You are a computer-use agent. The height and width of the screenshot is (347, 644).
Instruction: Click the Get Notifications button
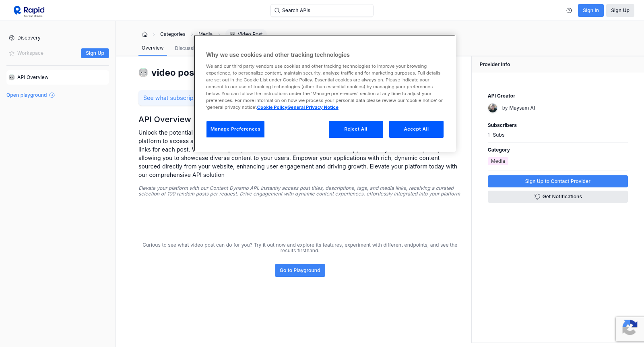[558, 197]
